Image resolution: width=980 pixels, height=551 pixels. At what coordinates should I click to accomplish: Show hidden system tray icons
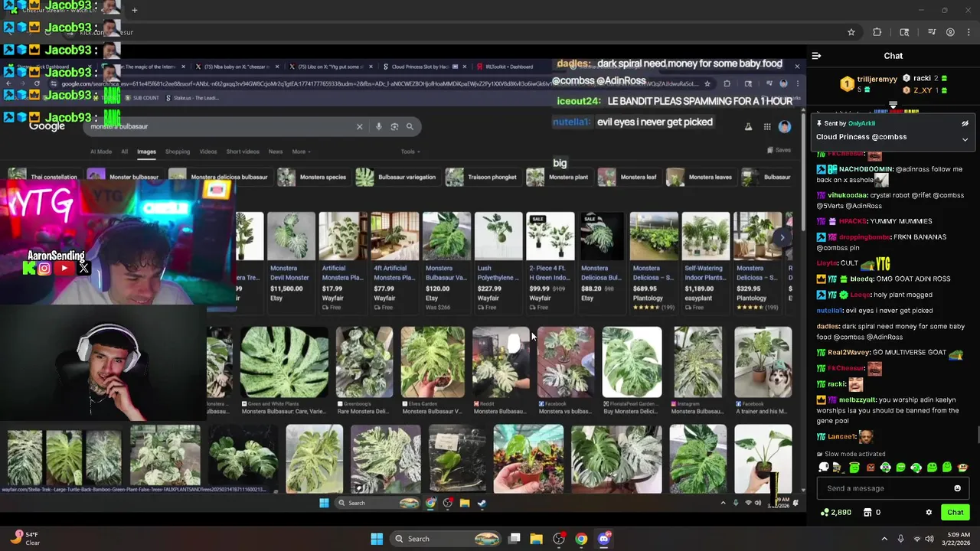[884, 539]
